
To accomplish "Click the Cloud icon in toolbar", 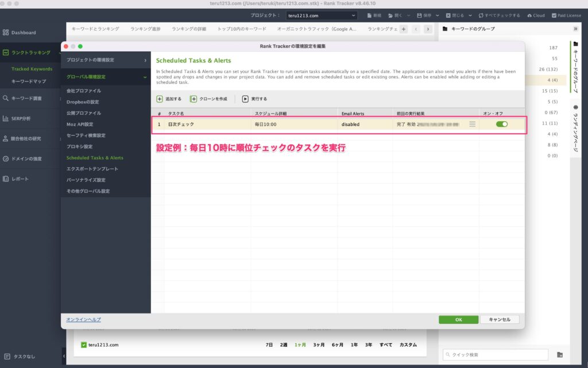I will [x=529, y=16].
